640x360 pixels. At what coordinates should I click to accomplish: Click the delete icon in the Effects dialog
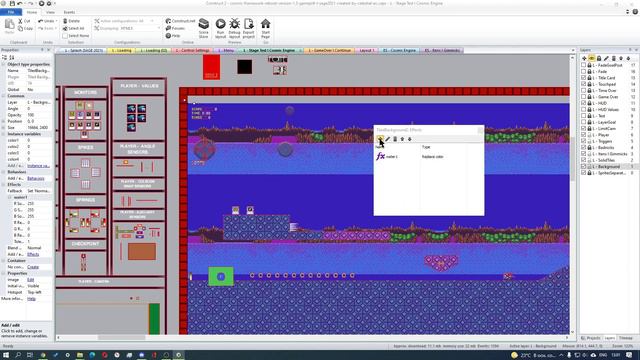(x=395, y=139)
